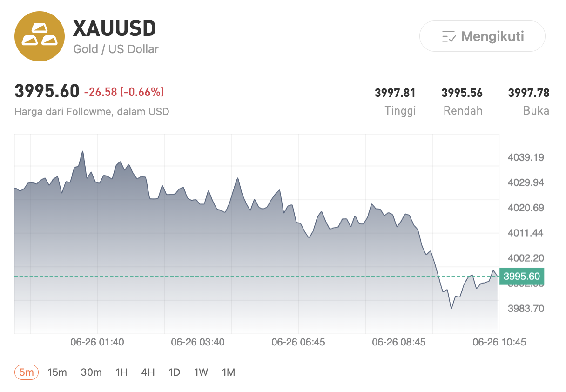Choose the 30m interval

pyautogui.click(x=91, y=372)
